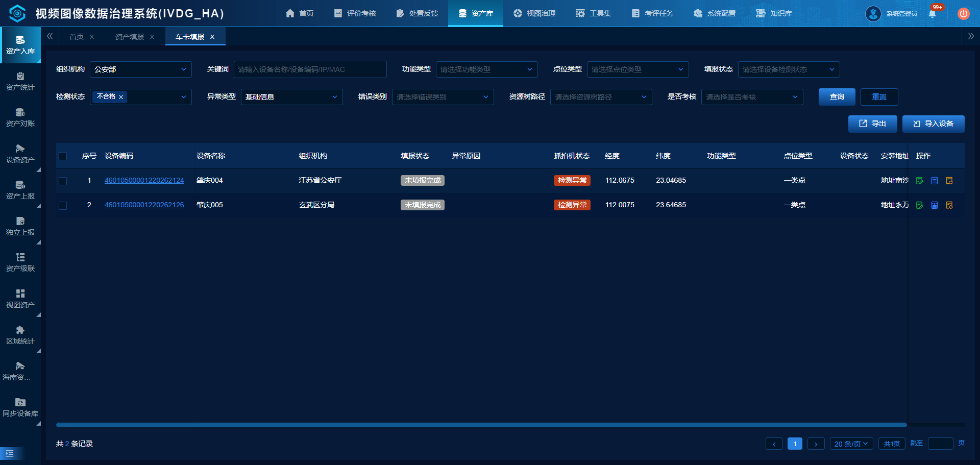Click the horizontal table scrollbar
Screen dimensions: 980x465
coord(481,425)
